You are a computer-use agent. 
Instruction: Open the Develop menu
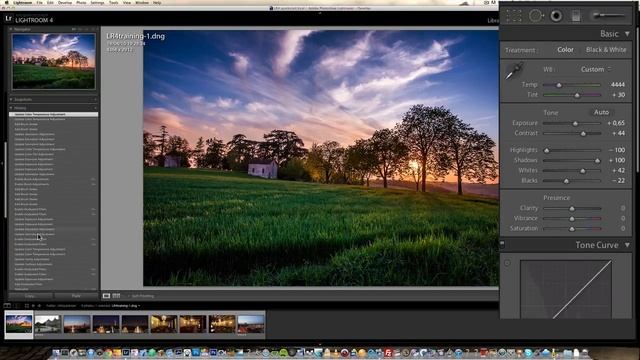pyautogui.click(x=65, y=2)
